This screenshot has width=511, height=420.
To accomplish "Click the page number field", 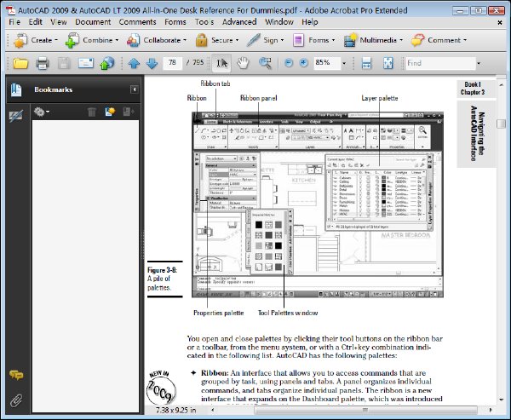I will (172, 62).
